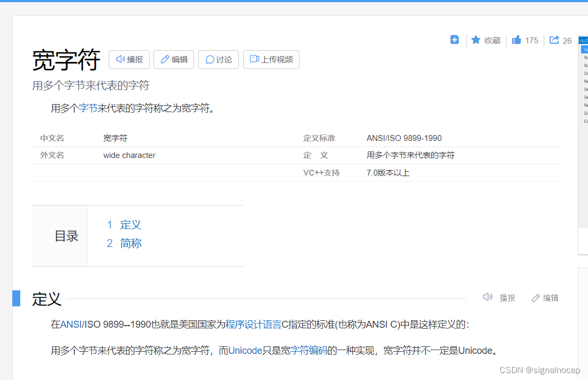Jump to 定义 from the 目录 table of contents
This screenshot has height=380, width=588.
pos(130,225)
